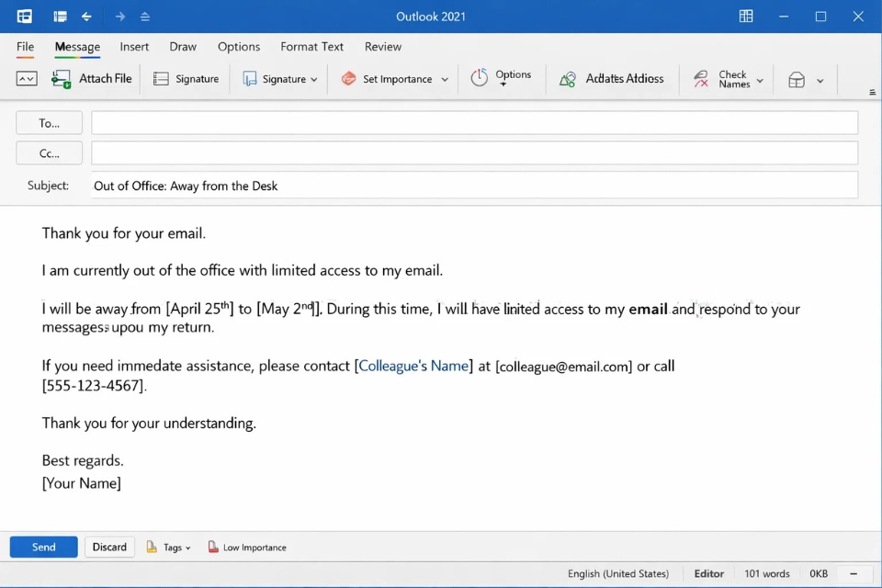The width and height of the screenshot is (882, 588).
Task: Expand the Signature dropdown arrow
Action: point(313,79)
